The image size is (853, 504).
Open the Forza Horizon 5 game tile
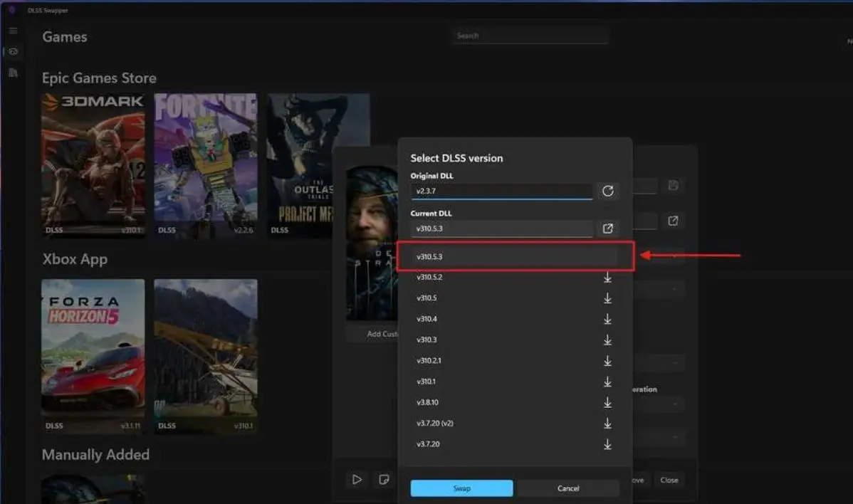coord(93,356)
